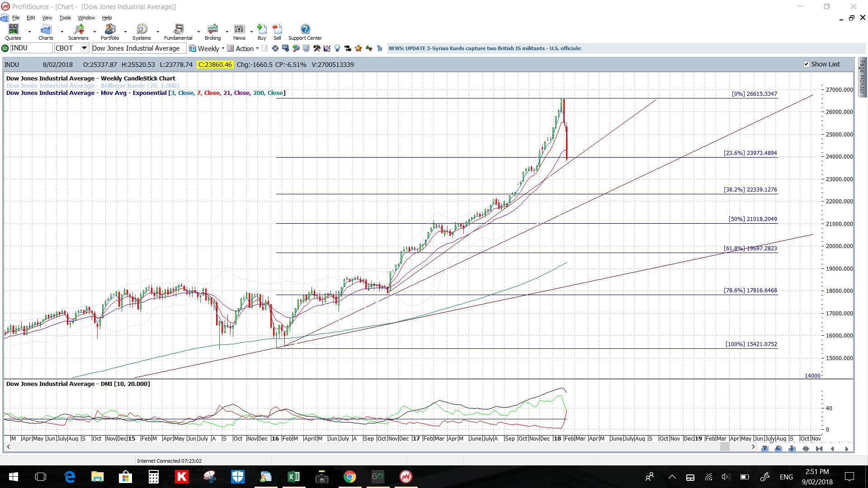Image resolution: width=868 pixels, height=488 pixels.
Task: Expand the Quotes dropdown arrow
Action: 29,32
